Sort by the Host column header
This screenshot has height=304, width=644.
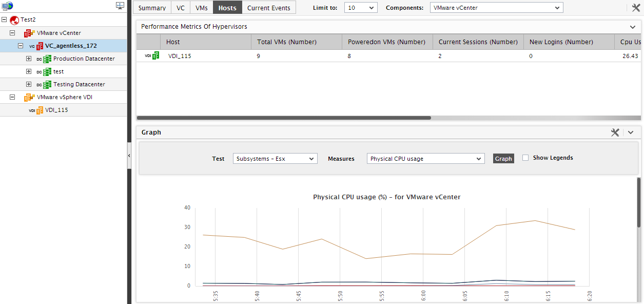(x=205, y=42)
